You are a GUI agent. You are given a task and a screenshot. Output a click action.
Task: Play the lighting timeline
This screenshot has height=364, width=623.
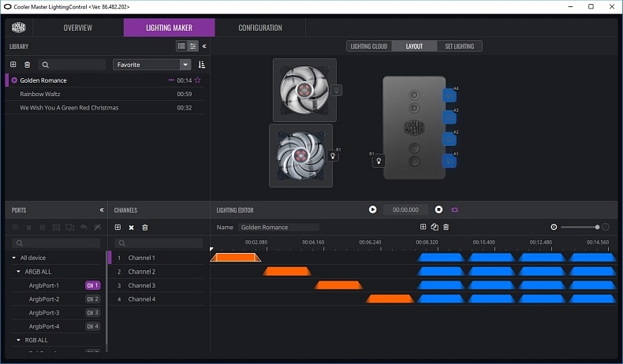372,210
